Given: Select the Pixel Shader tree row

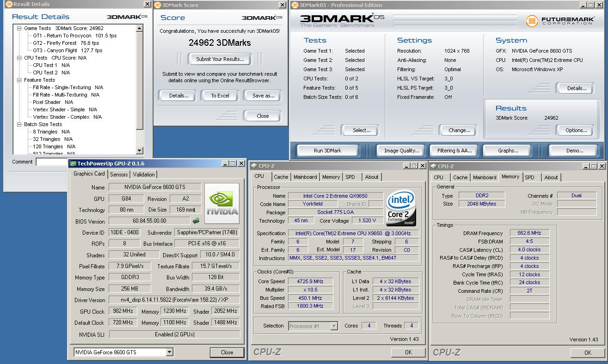Looking at the screenshot, I should click(53, 102).
